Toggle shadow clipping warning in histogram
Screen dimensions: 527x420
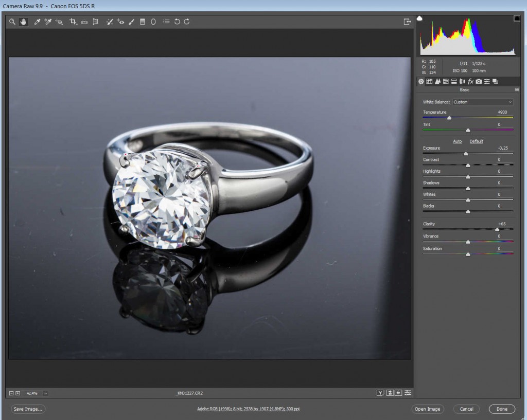419,19
